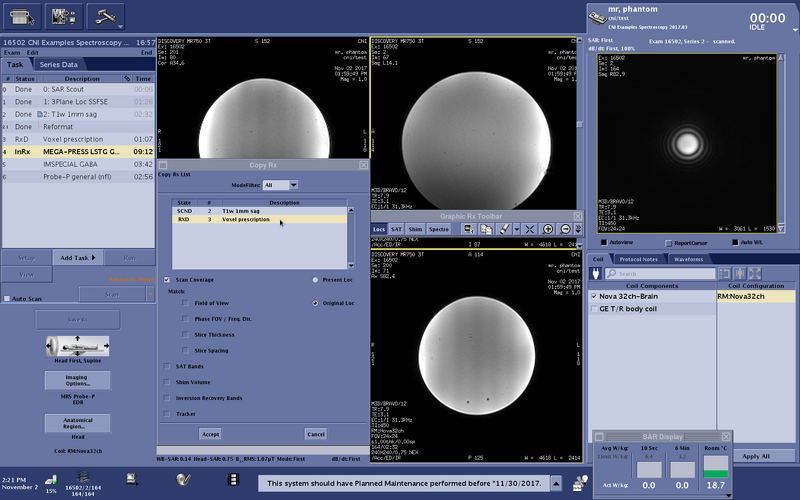The height and width of the screenshot is (500, 800).
Task: Click the Apply All button
Action: click(756, 456)
